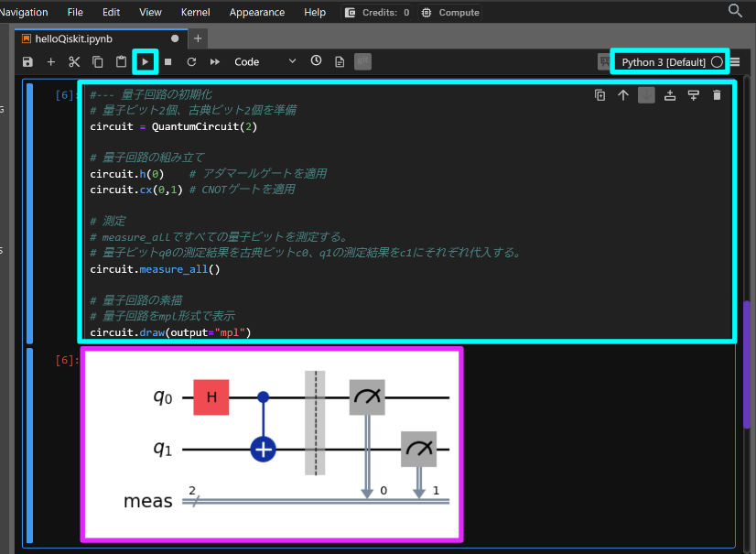
Task: Open the Code cell type dropdown
Action: (x=265, y=61)
